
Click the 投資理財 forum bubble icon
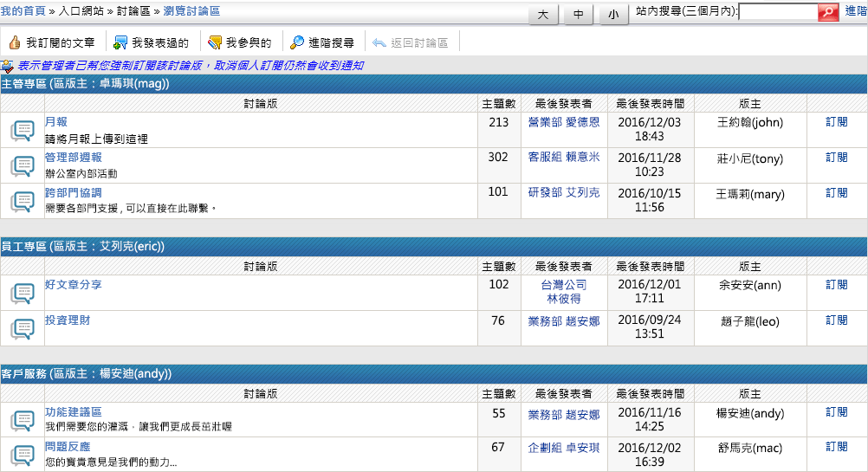click(23, 328)
